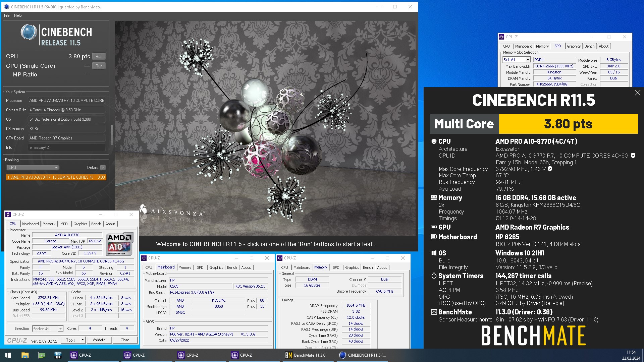Open the Windows Start menu
Viewport: 644px width, 362px height.
point(8,355)
